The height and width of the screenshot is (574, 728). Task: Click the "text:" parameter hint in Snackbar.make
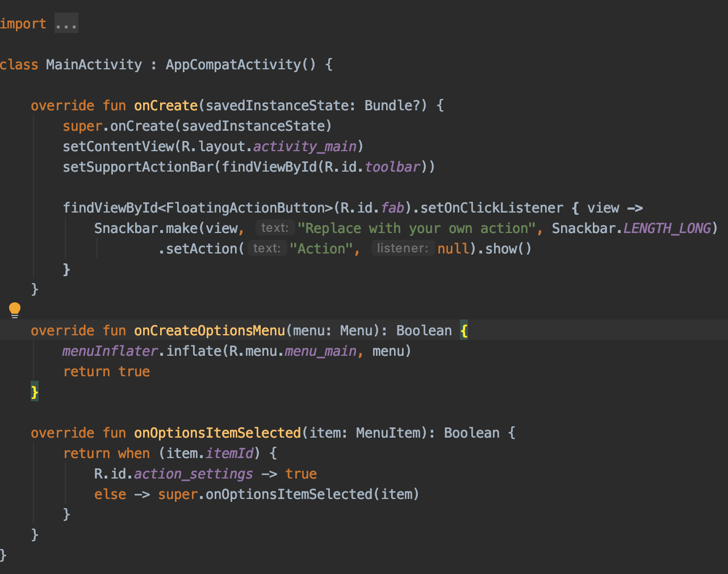pyautogui.click(x=275, y=227)
